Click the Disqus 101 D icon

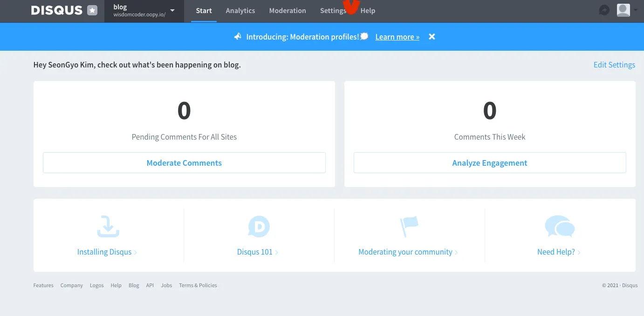(x=259, y=227)
